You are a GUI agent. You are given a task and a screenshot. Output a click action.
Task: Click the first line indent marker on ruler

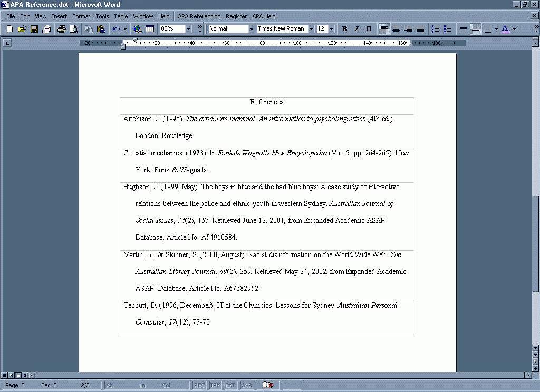(136, 40)
